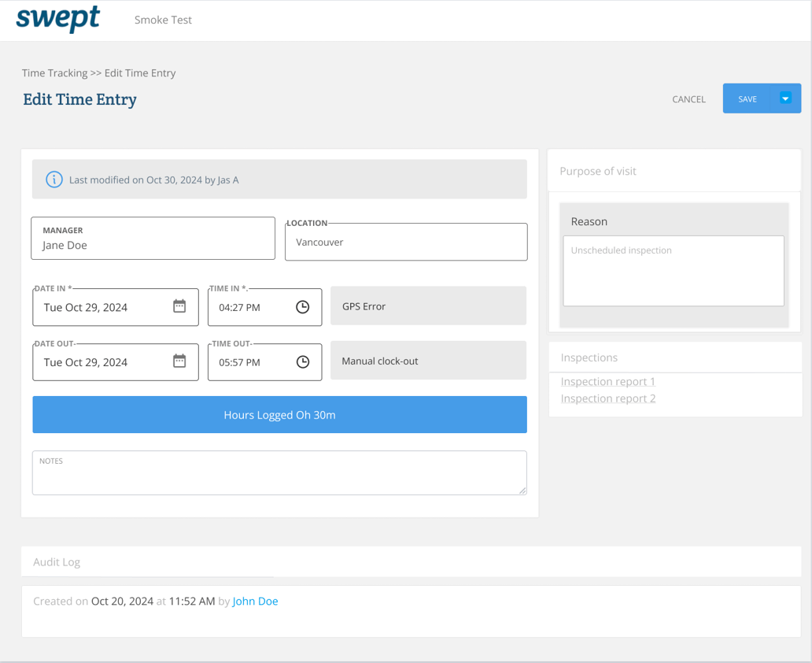Open Inspection report 1 link

(607, 382)
